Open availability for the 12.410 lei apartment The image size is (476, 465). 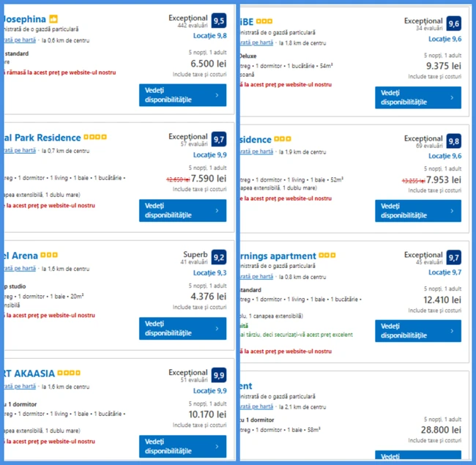(418, 331)
